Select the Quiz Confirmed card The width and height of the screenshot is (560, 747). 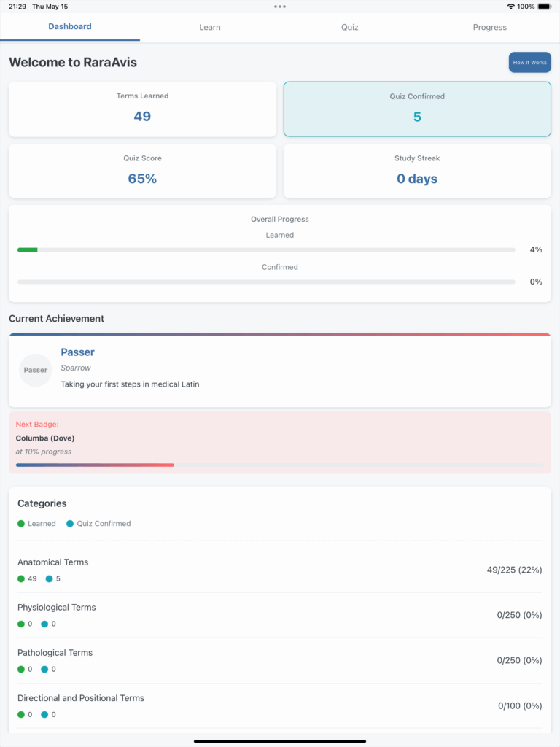tap(417, 109)
